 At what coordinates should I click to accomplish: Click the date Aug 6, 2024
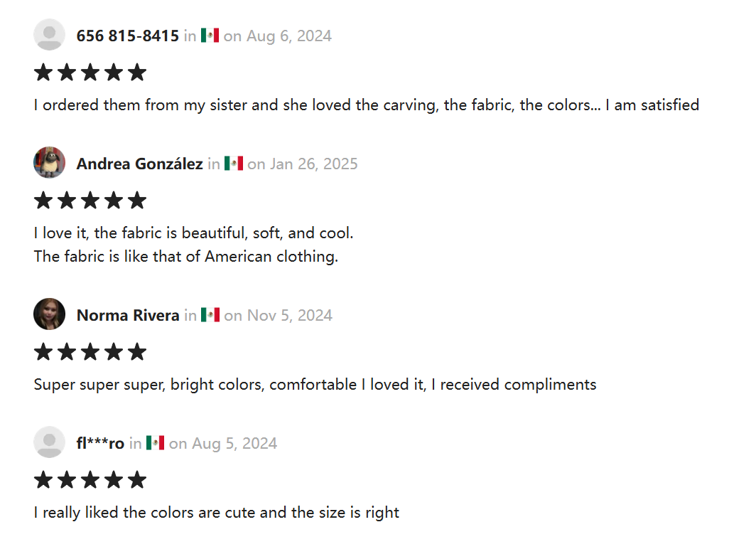click(288, 36)
